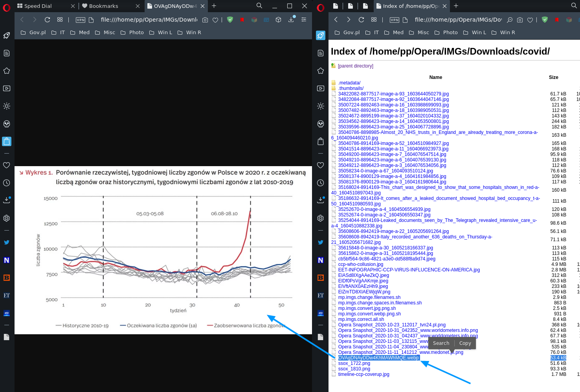This screenshot has width=580, height=392.
Task: Open parent directory link
Action: [356, 66]
